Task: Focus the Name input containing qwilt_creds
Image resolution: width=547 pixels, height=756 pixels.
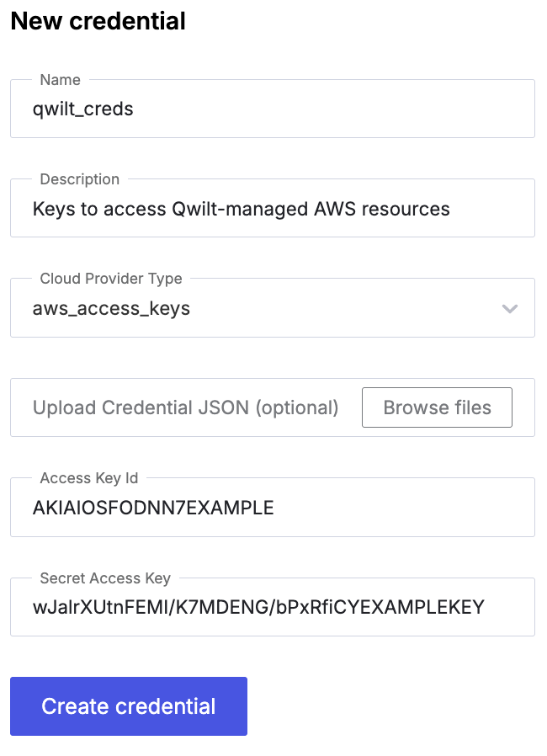Action: click(252, 108)
